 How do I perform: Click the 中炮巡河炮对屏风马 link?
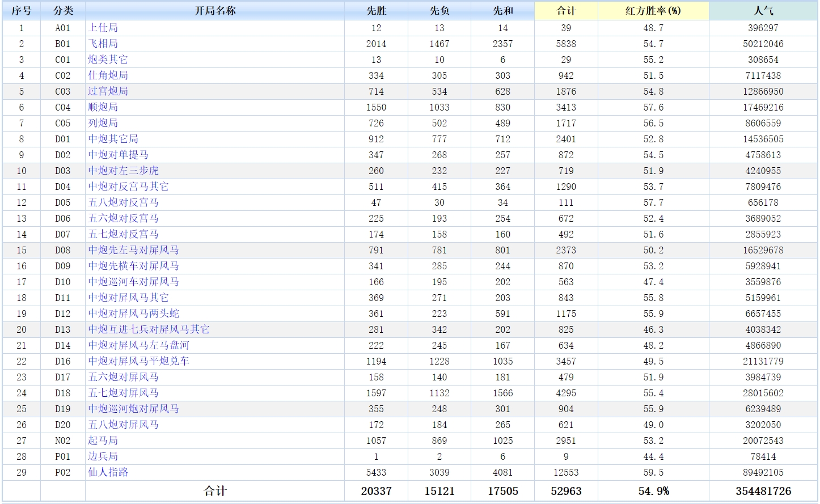pyautogui.click(x=133, y=409)
